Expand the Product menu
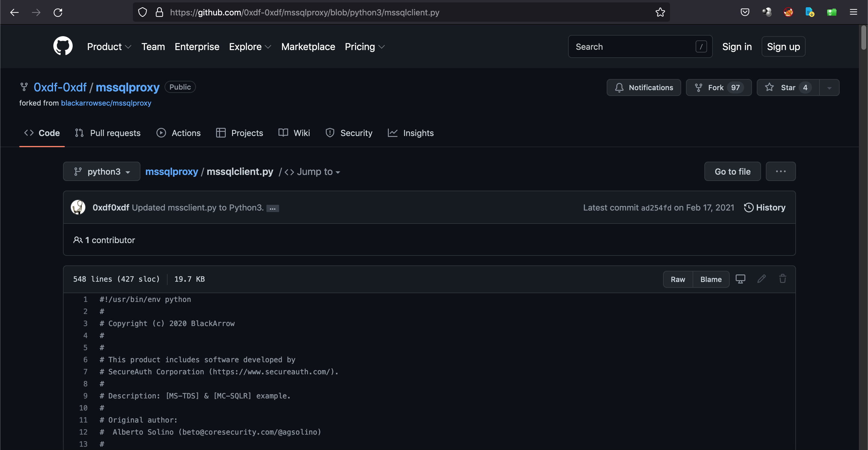Image resolution: width=868 pixels, height=450 pixels. pyautogui.click(x=109, y=46)
